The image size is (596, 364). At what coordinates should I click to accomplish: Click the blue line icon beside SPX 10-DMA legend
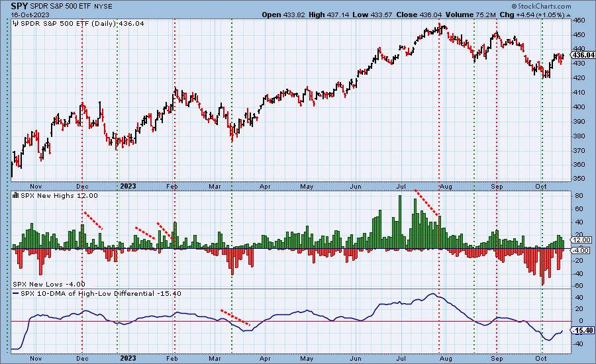point(16,293)
